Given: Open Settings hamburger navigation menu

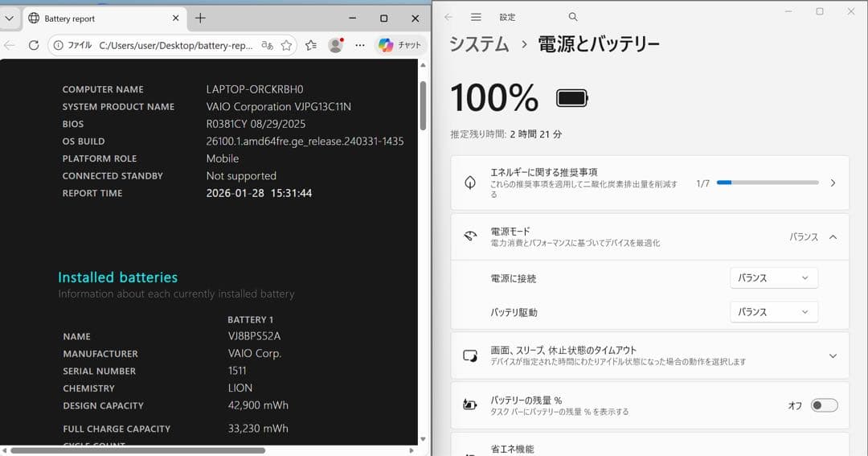Looking at the screenshot, I should 476,17.
